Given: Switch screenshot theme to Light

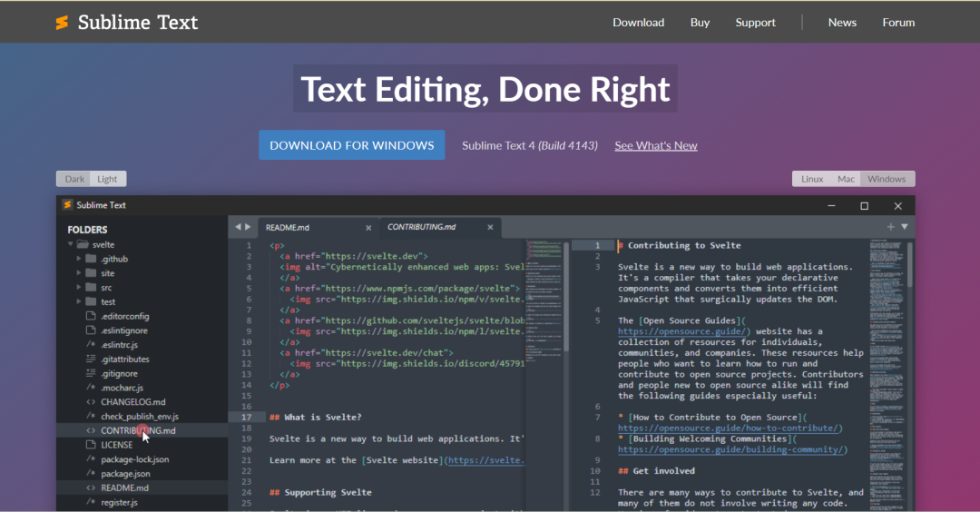Looking at the screenshot, I should [x=107, y=179].
